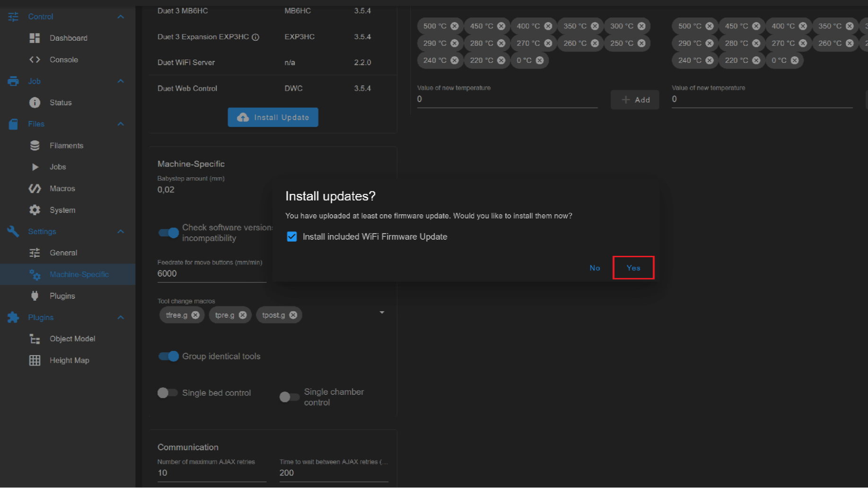Click first Value of new temperature field

pos(507,99)
